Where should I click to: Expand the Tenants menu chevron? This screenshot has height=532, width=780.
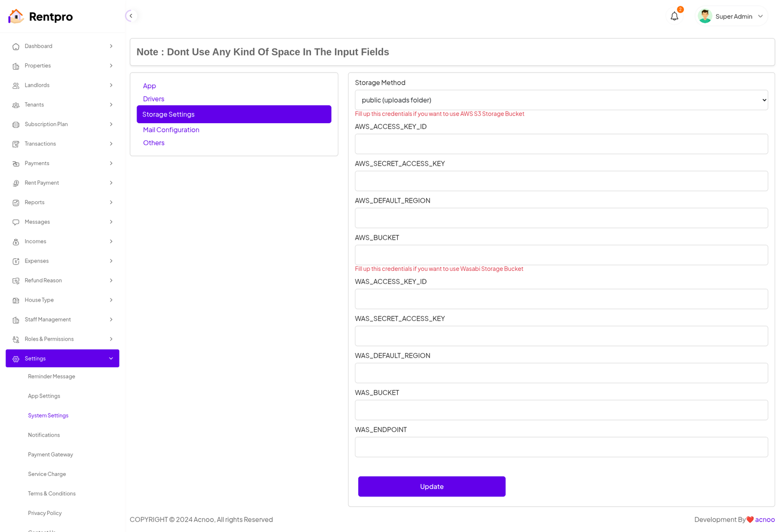coord(111,105)
